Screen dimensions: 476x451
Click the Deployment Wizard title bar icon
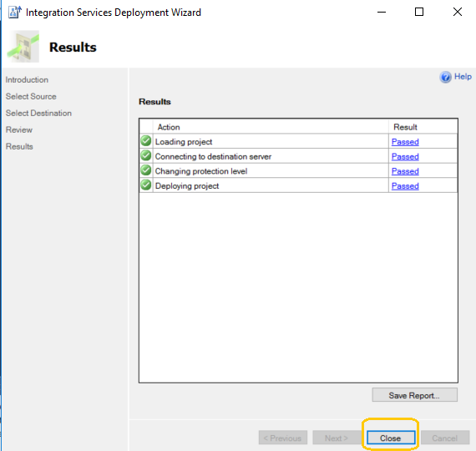(14, 13)
